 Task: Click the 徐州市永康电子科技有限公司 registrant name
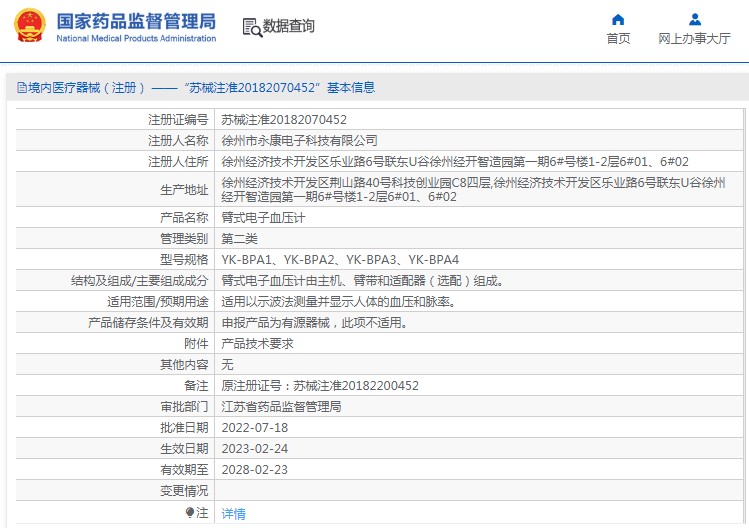[300, 140]
